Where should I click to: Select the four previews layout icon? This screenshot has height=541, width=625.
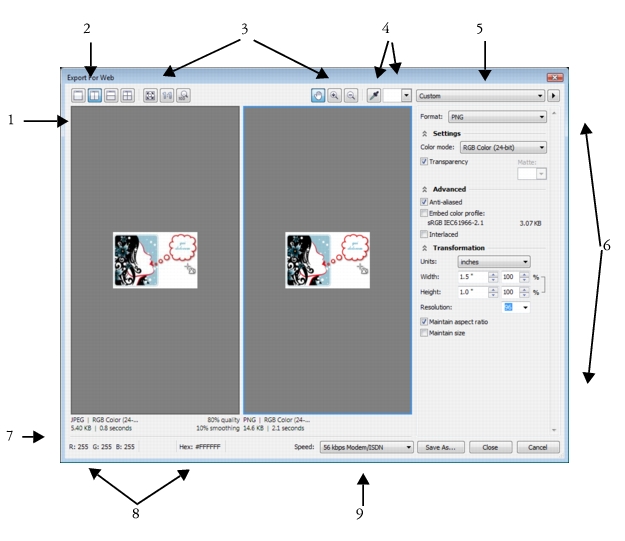[129, 95]
